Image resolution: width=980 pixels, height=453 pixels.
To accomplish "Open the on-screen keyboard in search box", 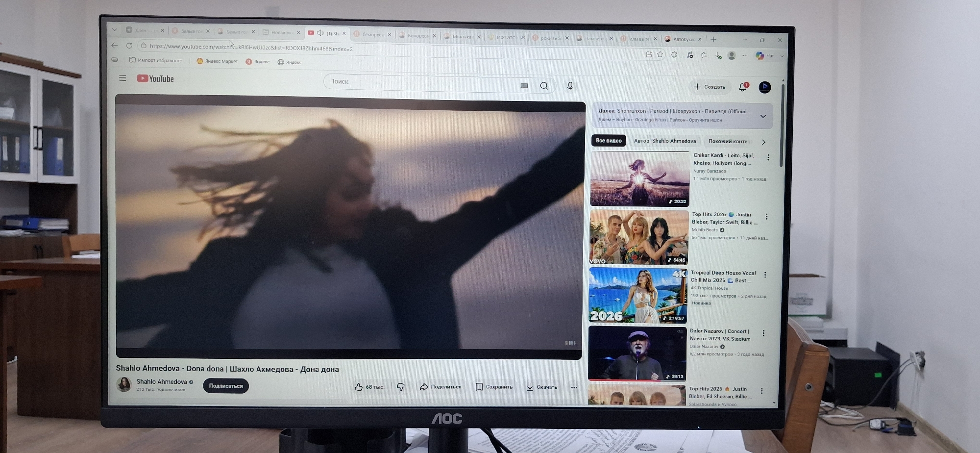I will coord(524,86).
